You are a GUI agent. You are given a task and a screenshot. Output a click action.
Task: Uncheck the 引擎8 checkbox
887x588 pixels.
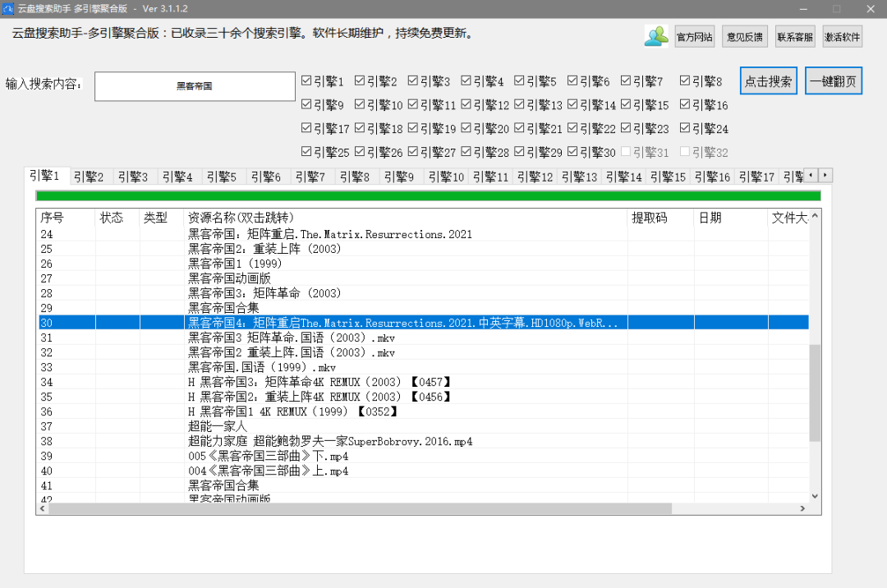[685, 80]
